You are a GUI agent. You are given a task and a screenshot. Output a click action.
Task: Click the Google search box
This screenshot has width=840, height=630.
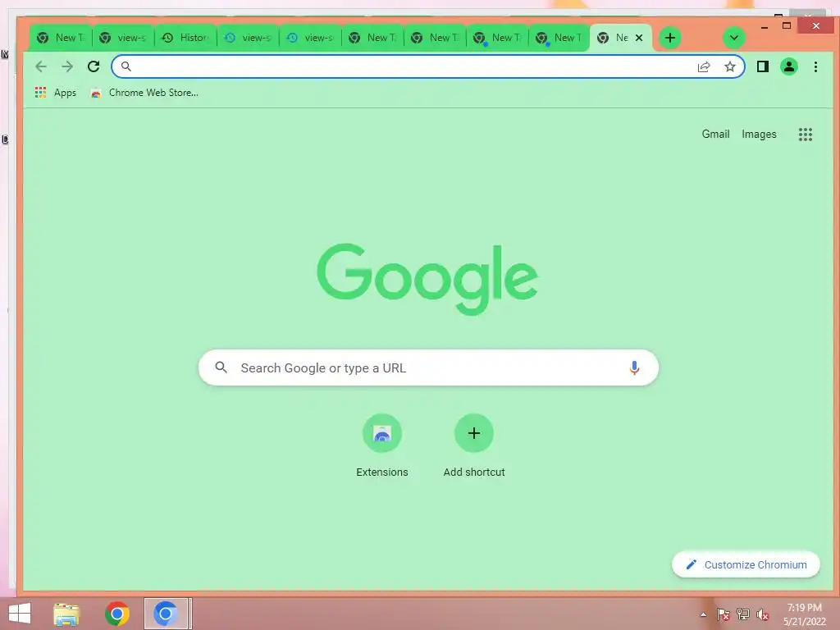(x=428, y=367)
